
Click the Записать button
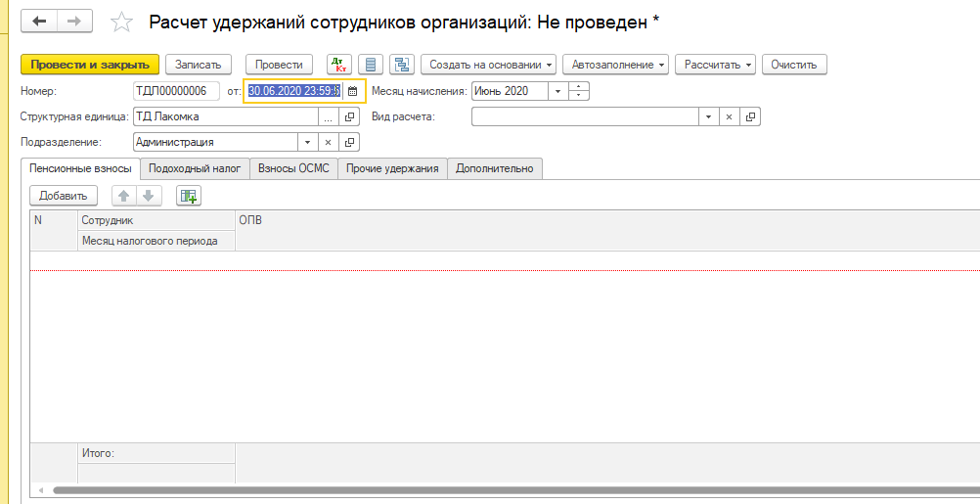pos(199,65)
